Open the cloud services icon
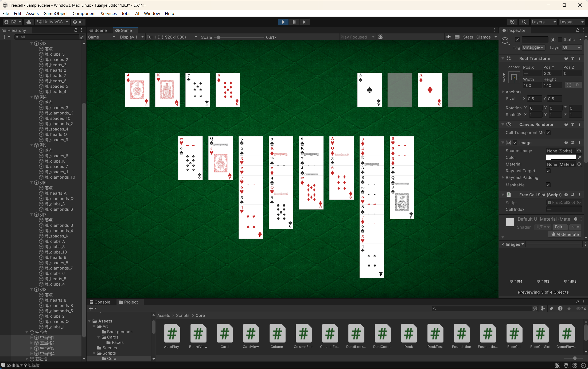Viewport: 588px width, 369px height. tap(29, 22)
